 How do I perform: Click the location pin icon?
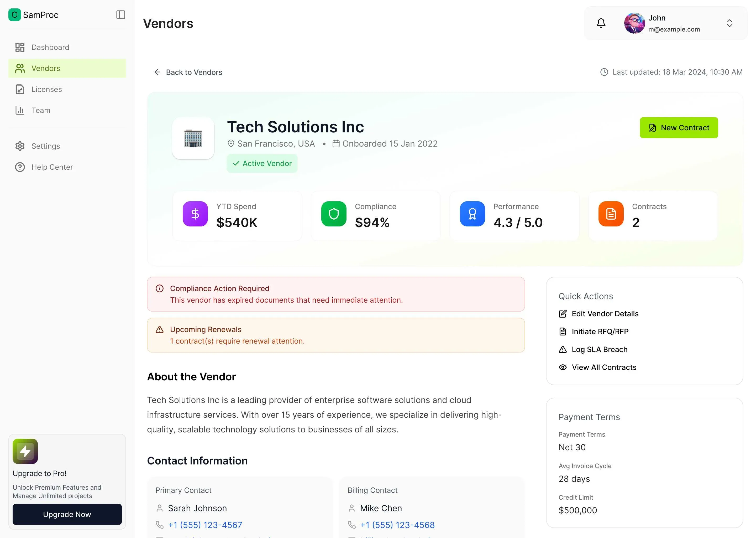tap(231, 143)
